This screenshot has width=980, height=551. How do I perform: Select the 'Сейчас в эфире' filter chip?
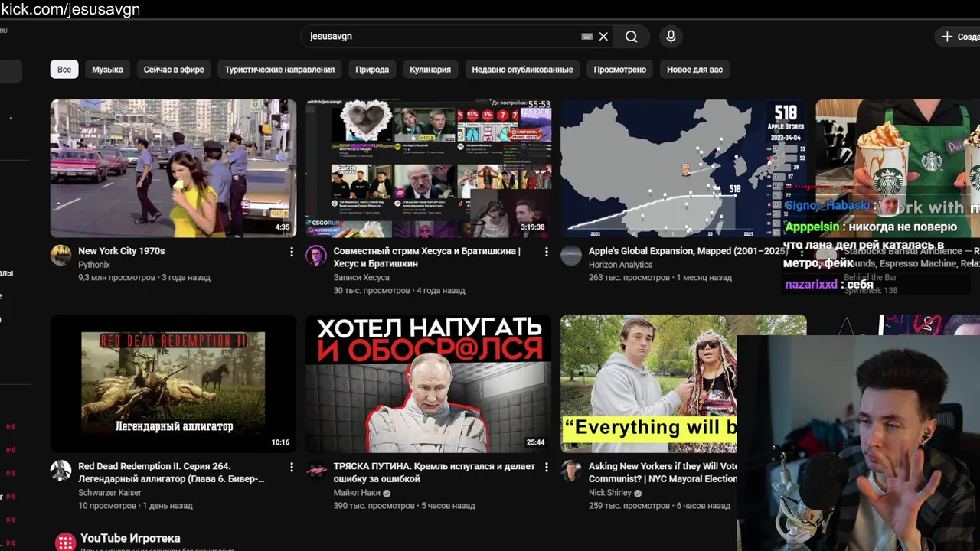coord(174,69)
